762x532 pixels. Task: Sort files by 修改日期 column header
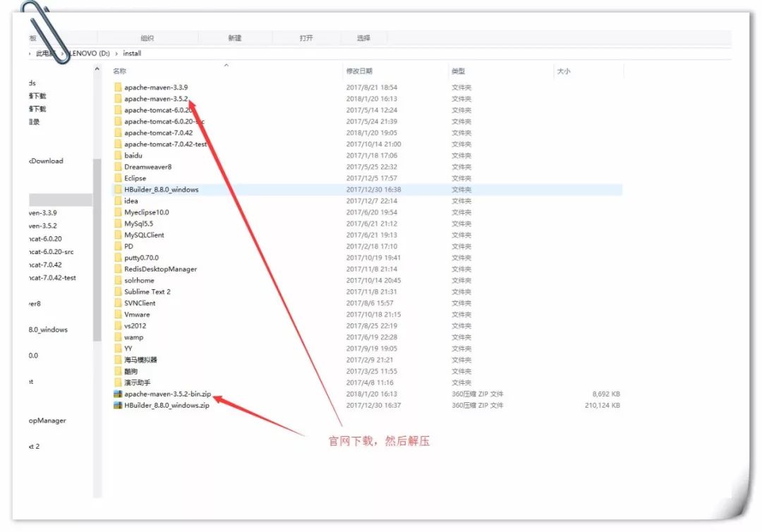[359, 71]
